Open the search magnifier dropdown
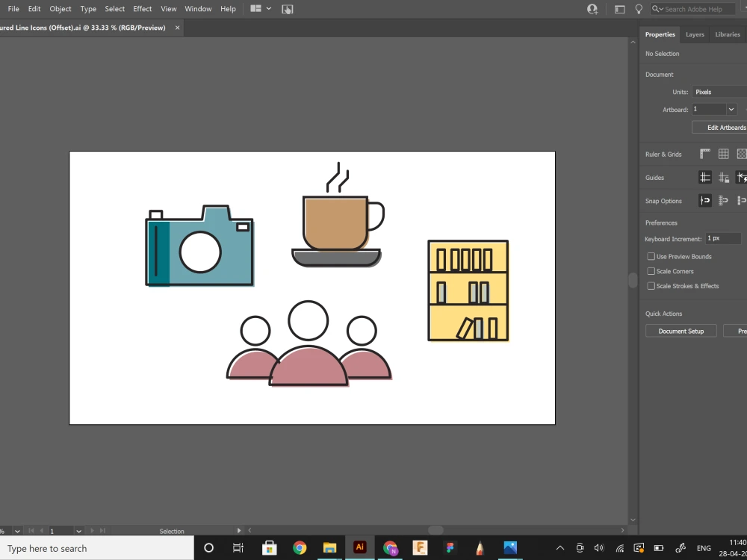 pyautogui.click(x=657, y=9)
